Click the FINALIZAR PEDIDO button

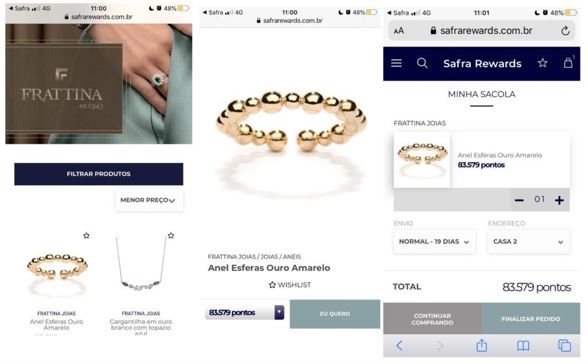point(531,319)
